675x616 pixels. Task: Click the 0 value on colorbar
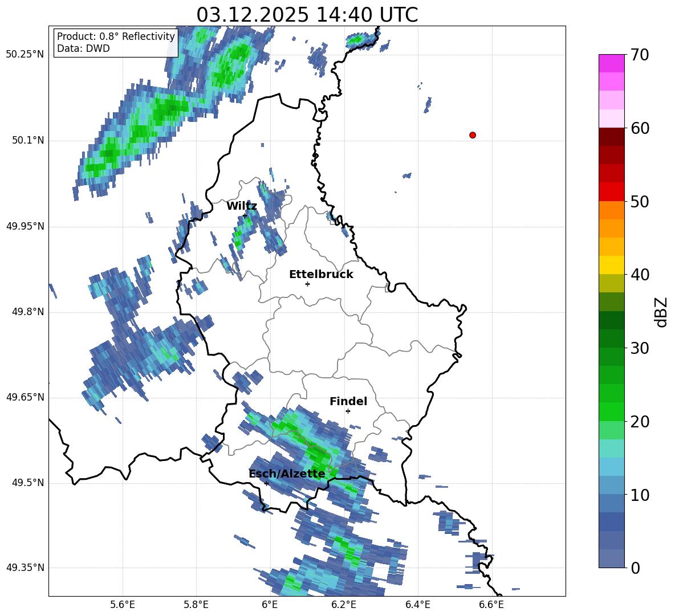click(636, 568)
